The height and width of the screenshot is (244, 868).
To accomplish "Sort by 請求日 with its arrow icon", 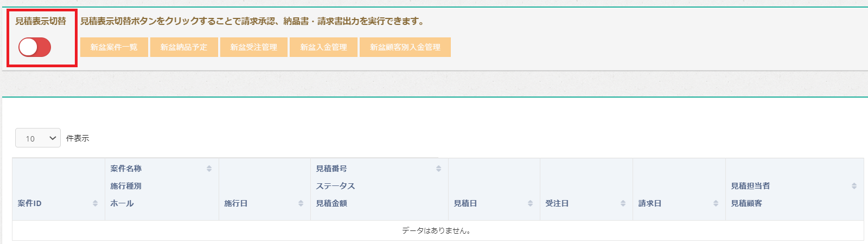I will pos(716,203).
